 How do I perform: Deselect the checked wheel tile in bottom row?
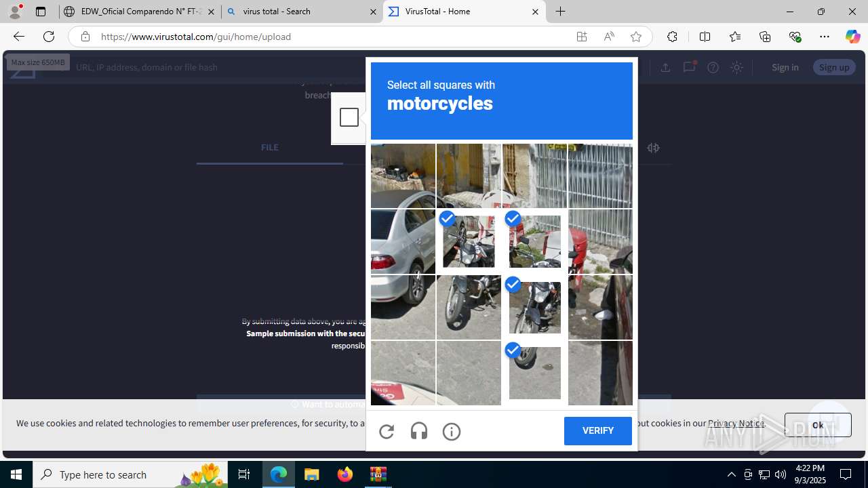534,373
